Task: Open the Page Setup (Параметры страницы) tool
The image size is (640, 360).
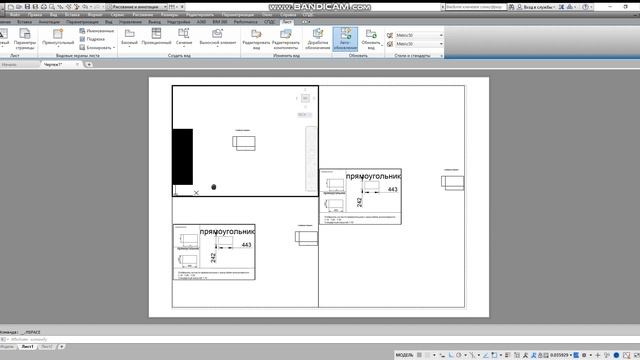Action: coord(25,39)
